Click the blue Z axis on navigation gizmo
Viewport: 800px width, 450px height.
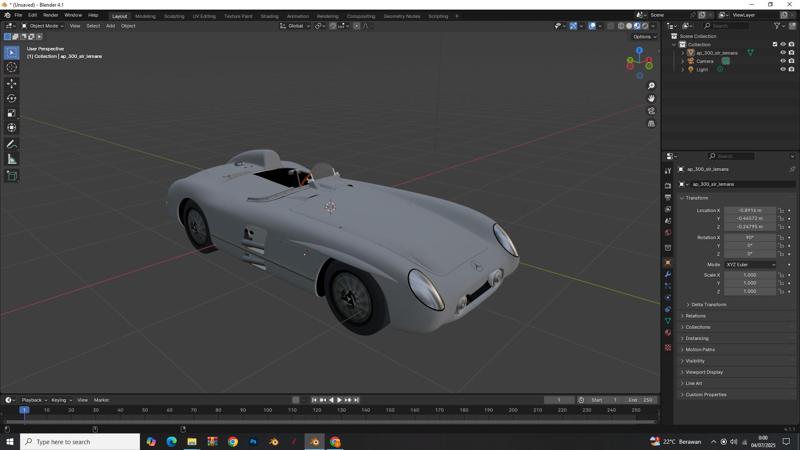click(x=639, y=51)
